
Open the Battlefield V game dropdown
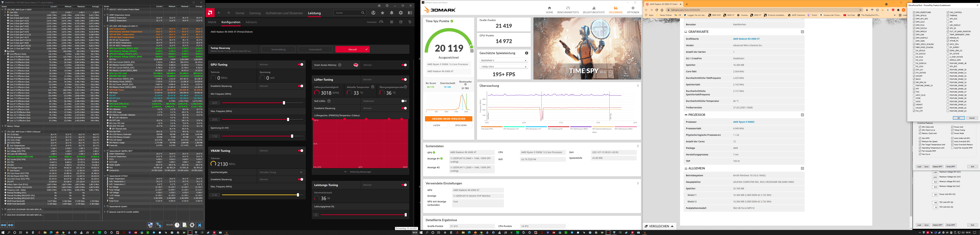pyautogui.click(x=503, y=60)
